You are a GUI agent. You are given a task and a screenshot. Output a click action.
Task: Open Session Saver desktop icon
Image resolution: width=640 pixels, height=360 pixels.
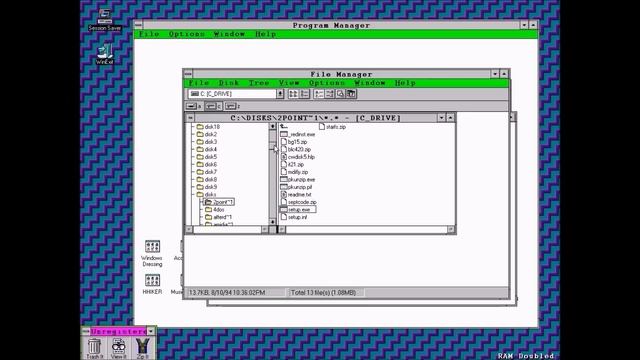point(104,20)
